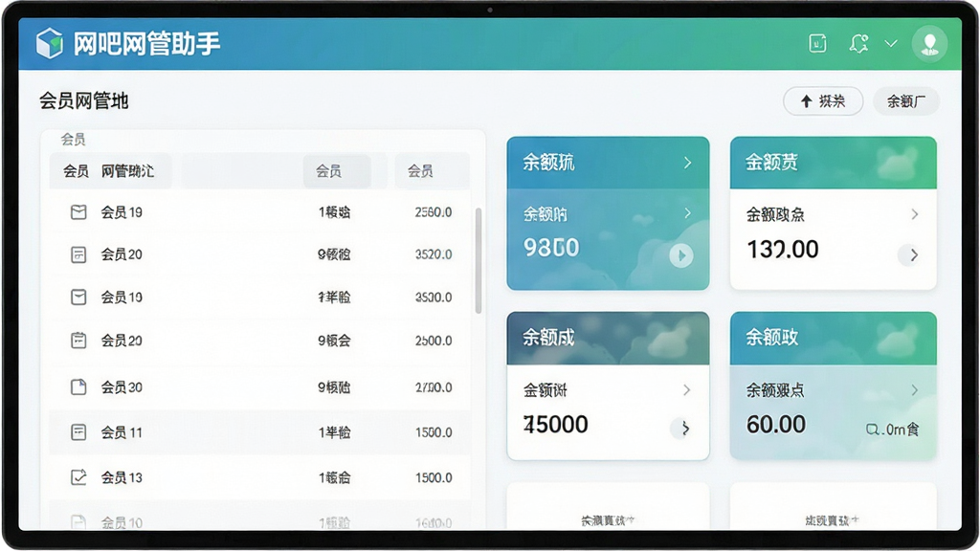980x551 pixels.
Task: Click the highlighted 会员 header above the type column
Action: [337, 171]
